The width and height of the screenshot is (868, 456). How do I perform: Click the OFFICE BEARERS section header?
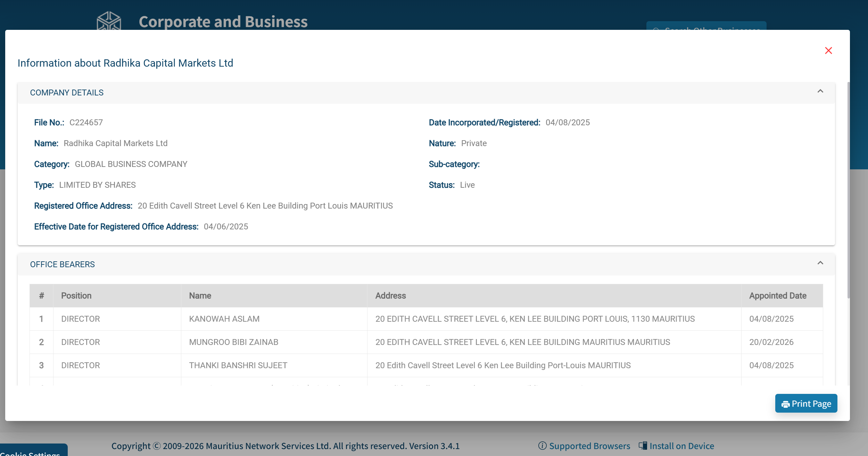click(426, 264)
